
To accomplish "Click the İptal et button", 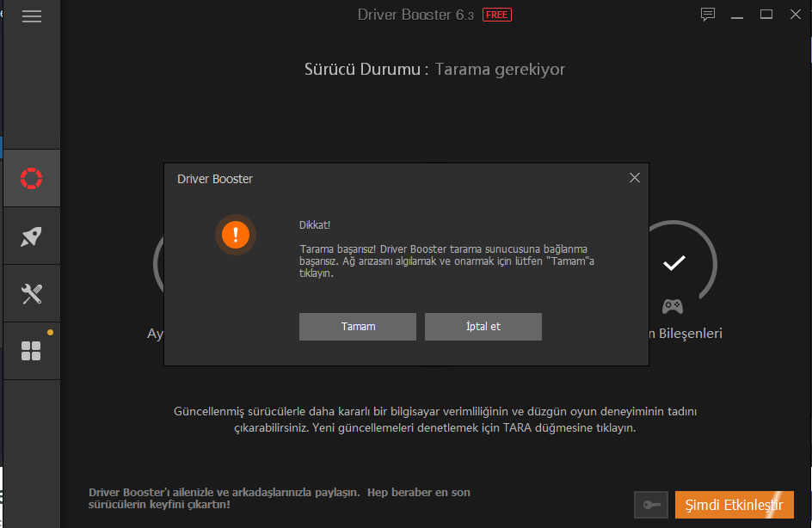I will 483,327.
